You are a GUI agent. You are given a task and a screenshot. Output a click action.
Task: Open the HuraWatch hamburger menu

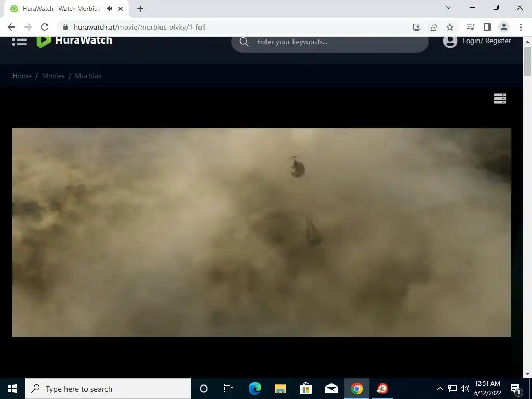pyautogui.click(x=19, y=42)
